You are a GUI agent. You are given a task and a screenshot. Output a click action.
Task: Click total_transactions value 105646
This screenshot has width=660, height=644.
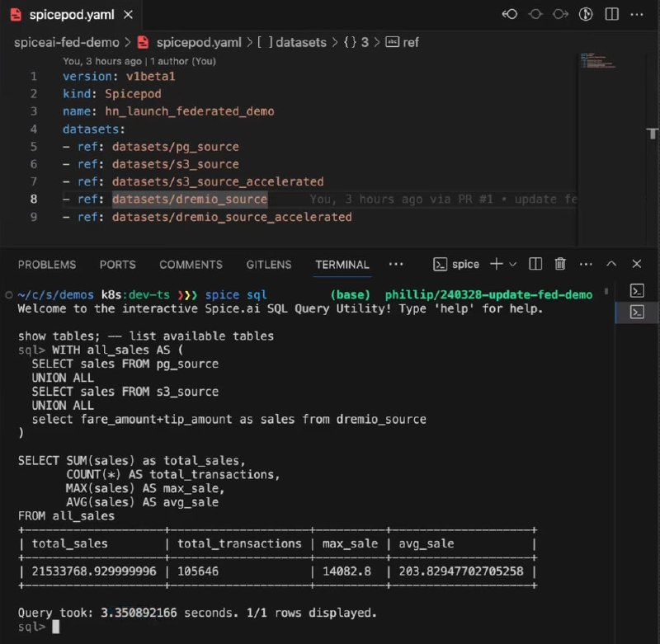198,571
